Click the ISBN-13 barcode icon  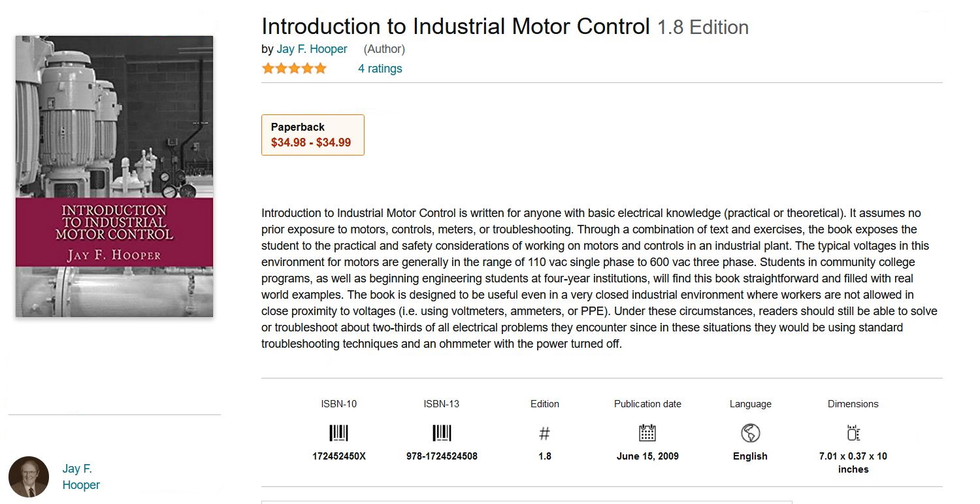click(x=442, y=433)
